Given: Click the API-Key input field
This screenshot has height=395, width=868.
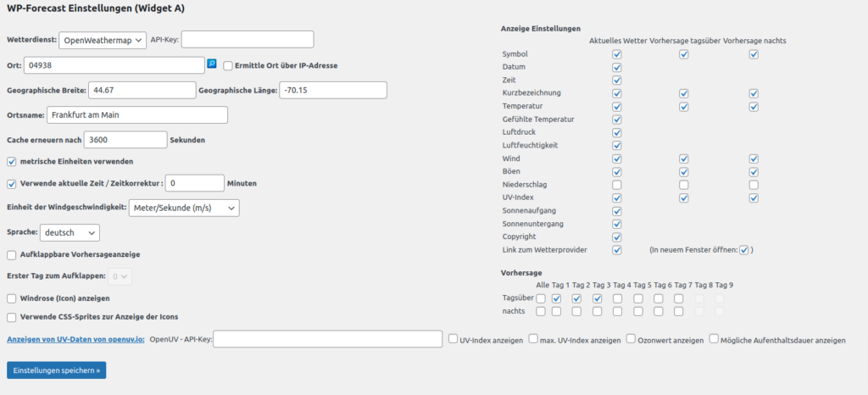Looking at the screenshot, I should [248, 40].
